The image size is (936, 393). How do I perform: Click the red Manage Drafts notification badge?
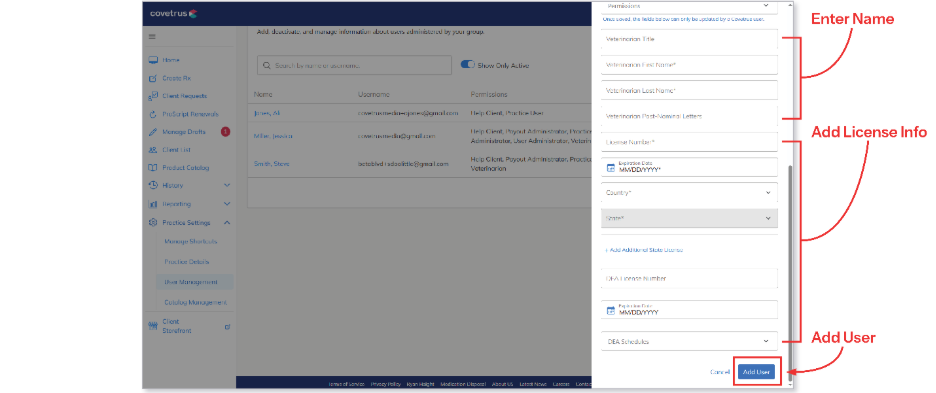click(225, 131)
